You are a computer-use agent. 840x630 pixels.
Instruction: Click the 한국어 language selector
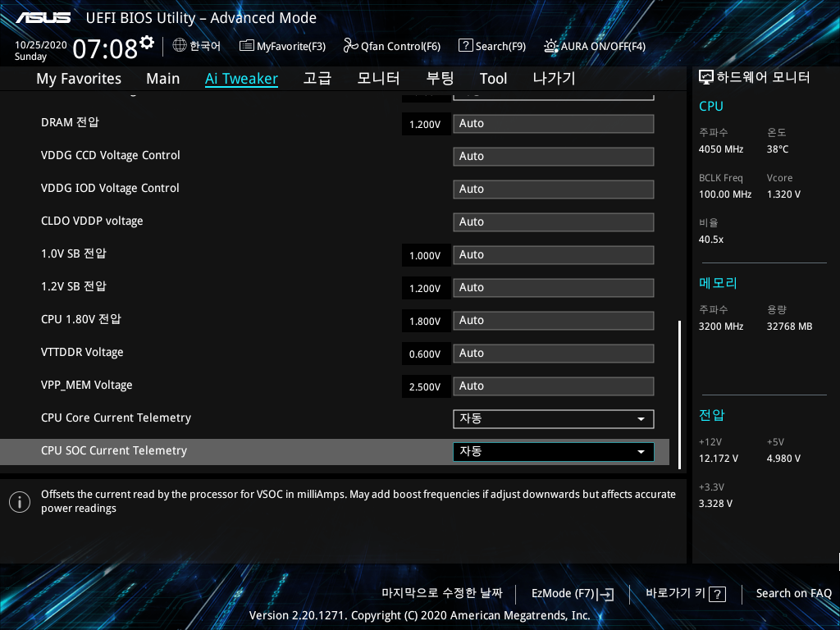(205, 46)
